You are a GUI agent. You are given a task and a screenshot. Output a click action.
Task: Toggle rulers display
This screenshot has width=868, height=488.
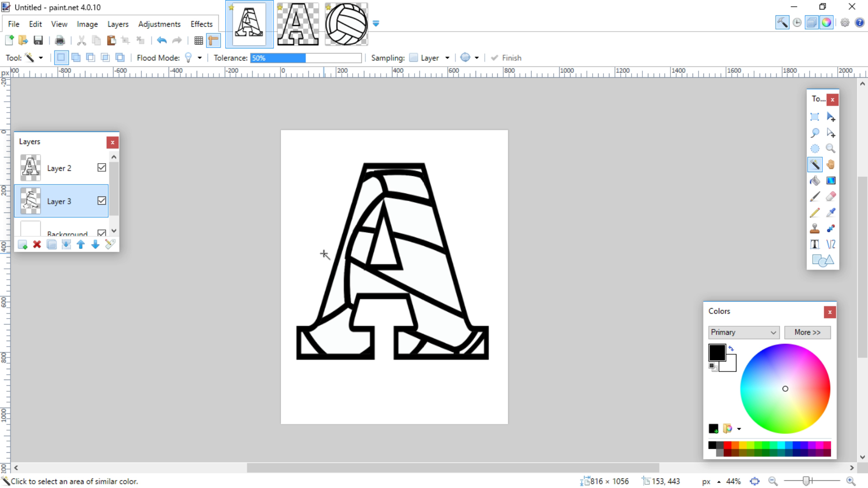click(213, 40)
